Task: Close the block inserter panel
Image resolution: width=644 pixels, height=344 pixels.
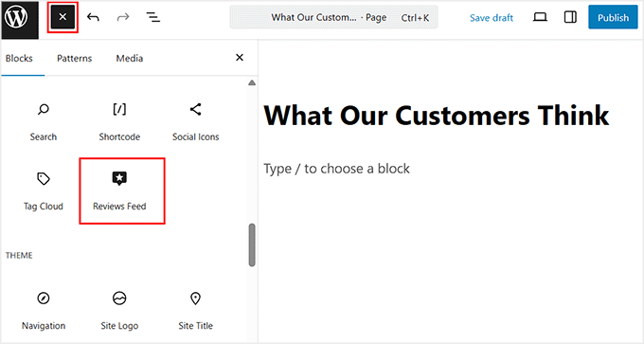Action: 240,58
